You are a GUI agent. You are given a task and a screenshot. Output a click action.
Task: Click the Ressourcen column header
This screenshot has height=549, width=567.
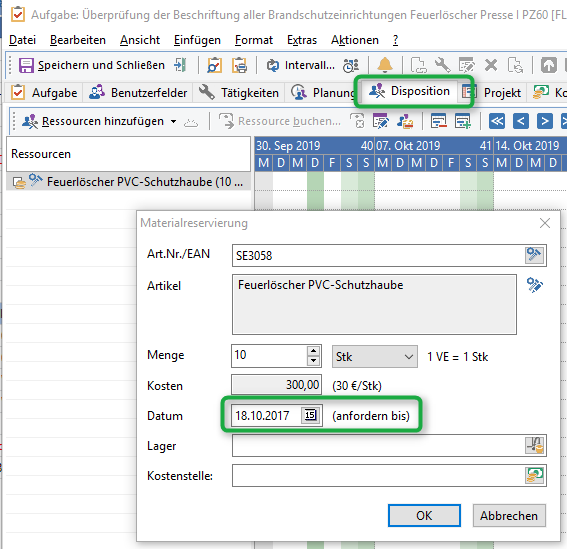(128, 154)
